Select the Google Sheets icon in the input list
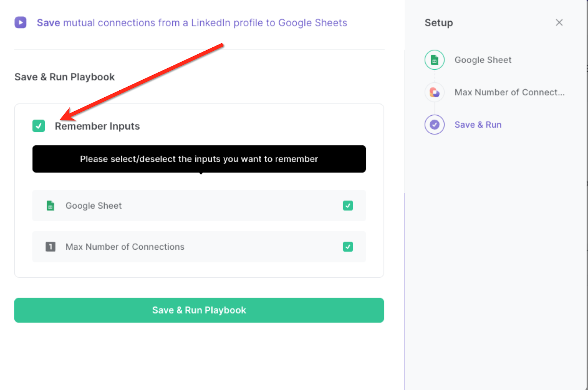588x390 pixels. tap(50, 206)
